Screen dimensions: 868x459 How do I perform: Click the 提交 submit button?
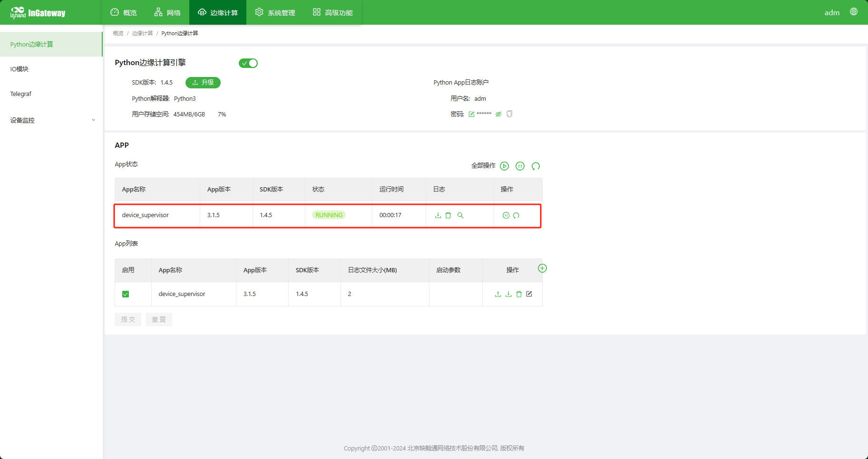coord(128,319)
